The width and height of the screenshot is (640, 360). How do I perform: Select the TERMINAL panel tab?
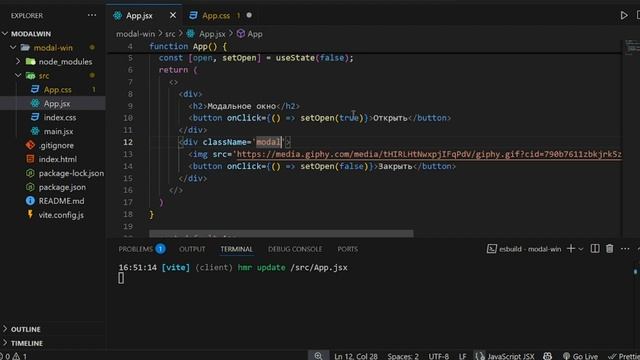coord(237,249)
